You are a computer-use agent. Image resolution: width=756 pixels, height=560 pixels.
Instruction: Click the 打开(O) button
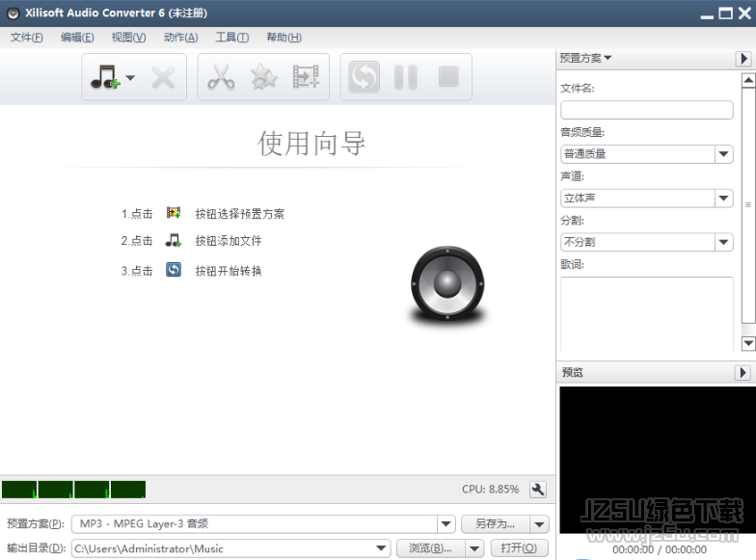[519, 548]
